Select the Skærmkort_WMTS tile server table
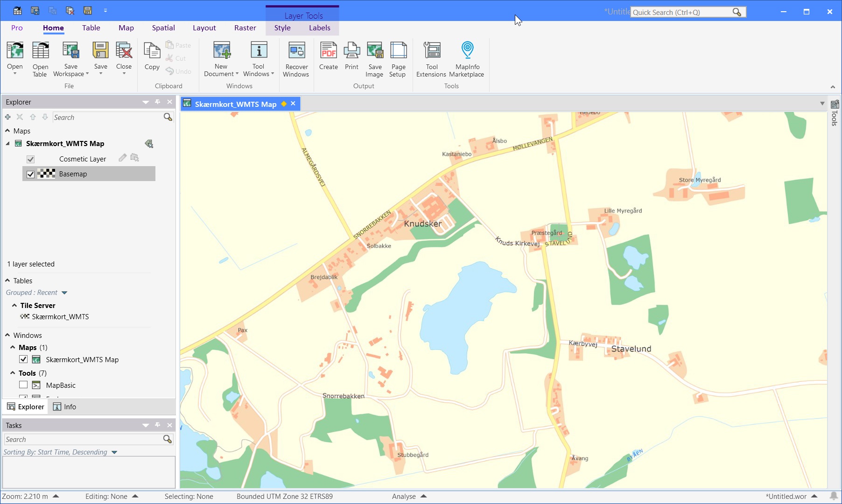The image size is (842, 504). click(60, 317)
